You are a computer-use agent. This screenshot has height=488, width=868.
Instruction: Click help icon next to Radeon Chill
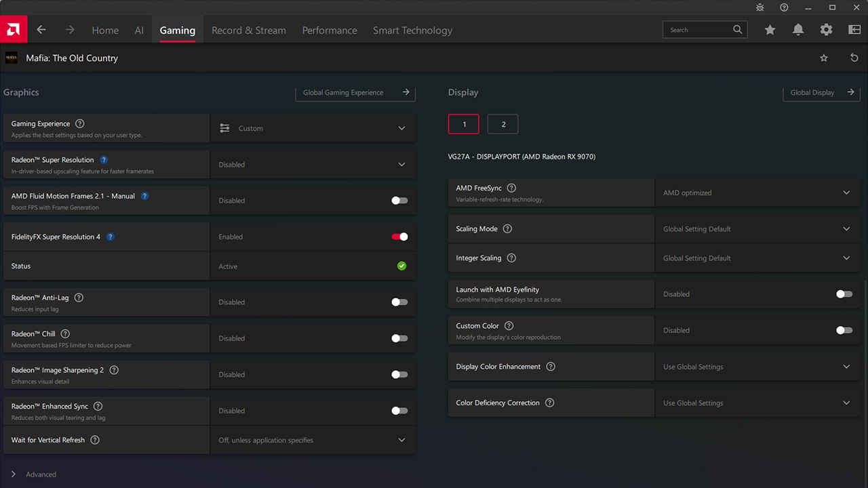66,334
